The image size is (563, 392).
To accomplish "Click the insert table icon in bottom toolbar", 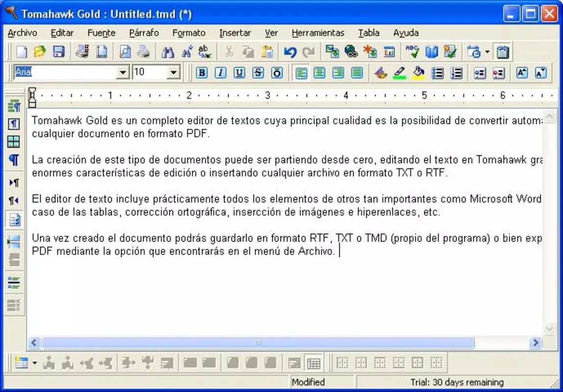I will click(x=22, y=363).
